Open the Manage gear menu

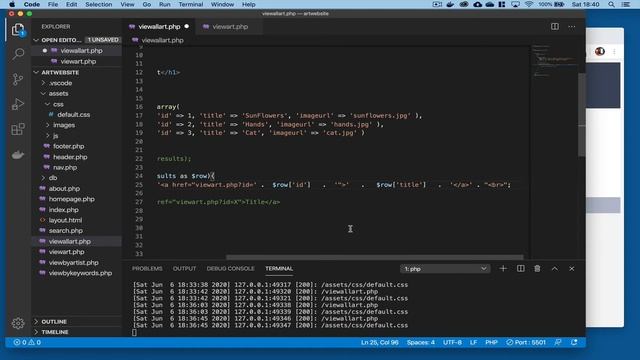[x=18, y=323]
